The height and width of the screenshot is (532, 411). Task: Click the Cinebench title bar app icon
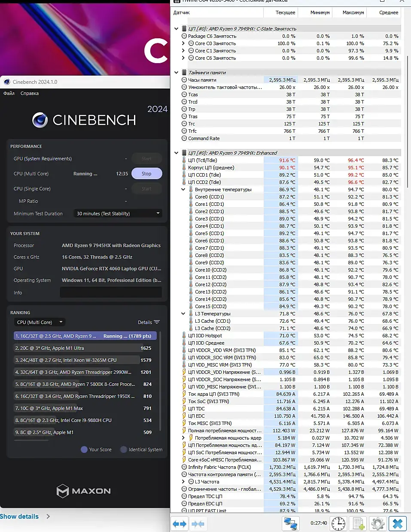[7, 82]
